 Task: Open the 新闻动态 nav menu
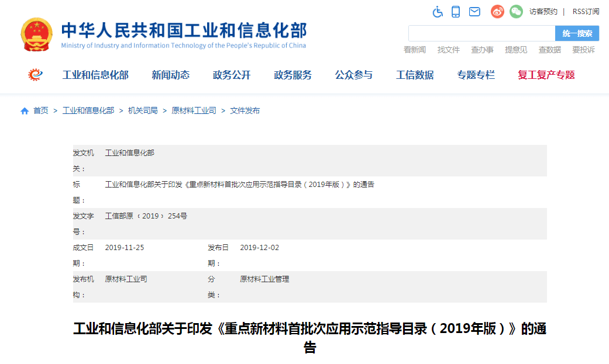pos(170,75)
